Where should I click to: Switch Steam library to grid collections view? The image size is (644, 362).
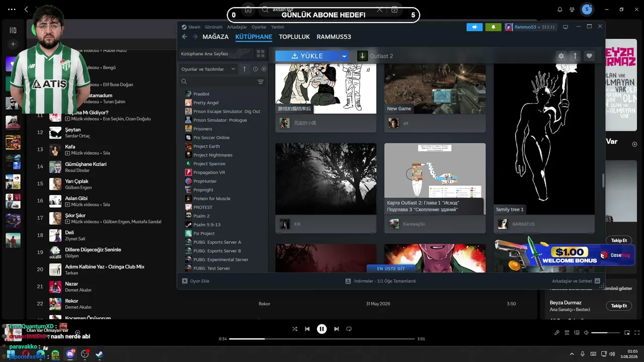(x=261, y=53)
